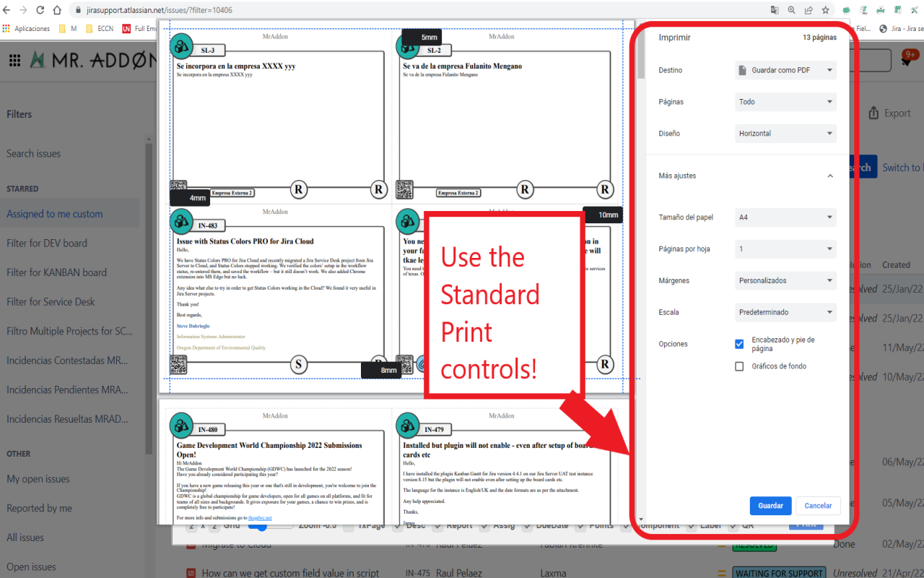The width and height of the screenshot is (924, 578).
Task: Click the QR code on SL-2 card
Action: click(x=404, y=189)
